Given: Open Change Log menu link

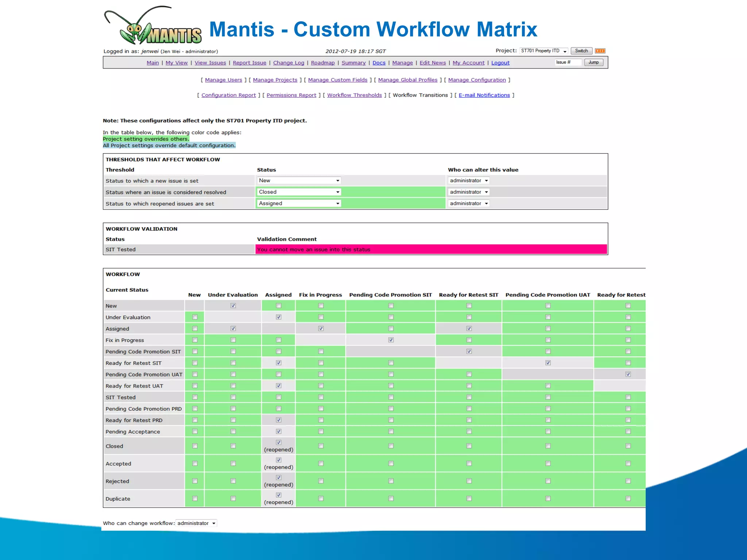Looking at the screenshot, I should [x=289, y=63].
